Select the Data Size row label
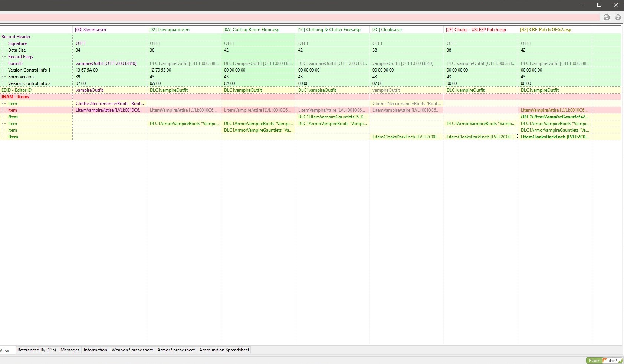The height and width of the screenshot is (364, 624). [x=17, y=50]
